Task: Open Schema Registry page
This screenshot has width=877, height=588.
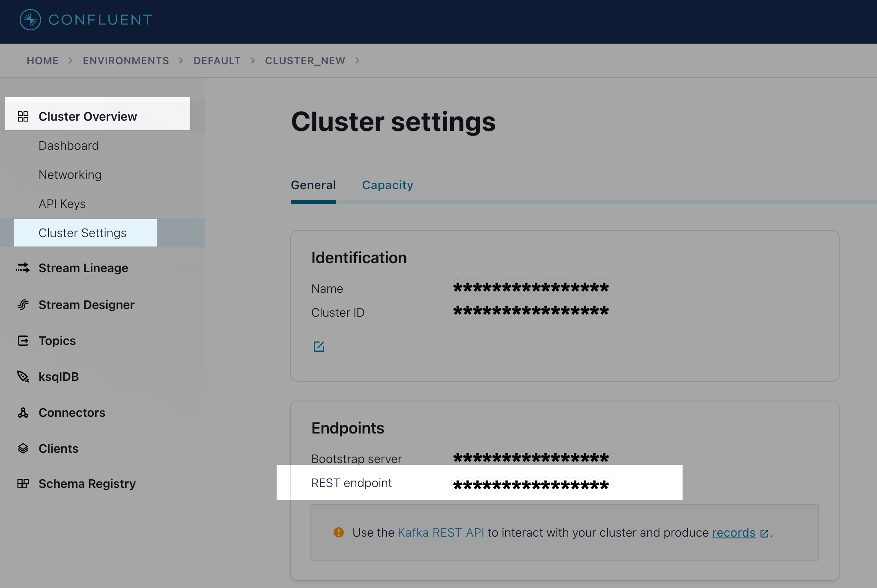Action: click(x=87, y=484)
